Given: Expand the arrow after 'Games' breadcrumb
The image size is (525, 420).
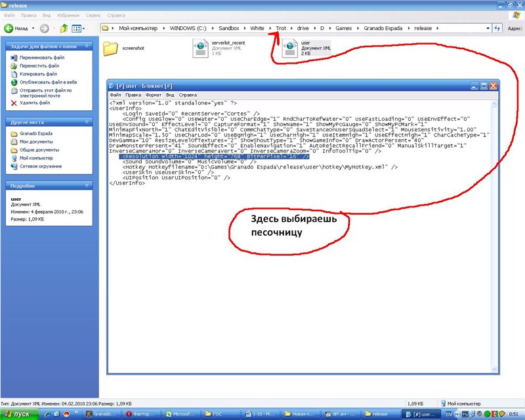Looking at the screenshot, I should point(358,28).
